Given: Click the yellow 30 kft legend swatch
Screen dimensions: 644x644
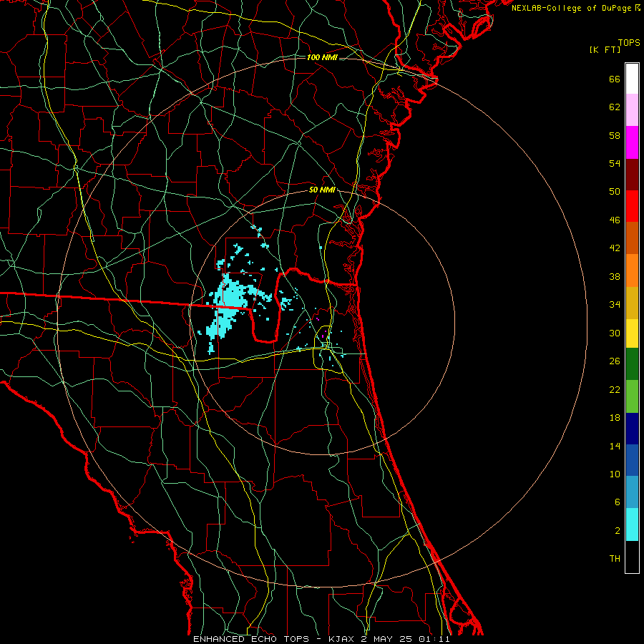Looking at the screenshot, I should pos(632,333).
